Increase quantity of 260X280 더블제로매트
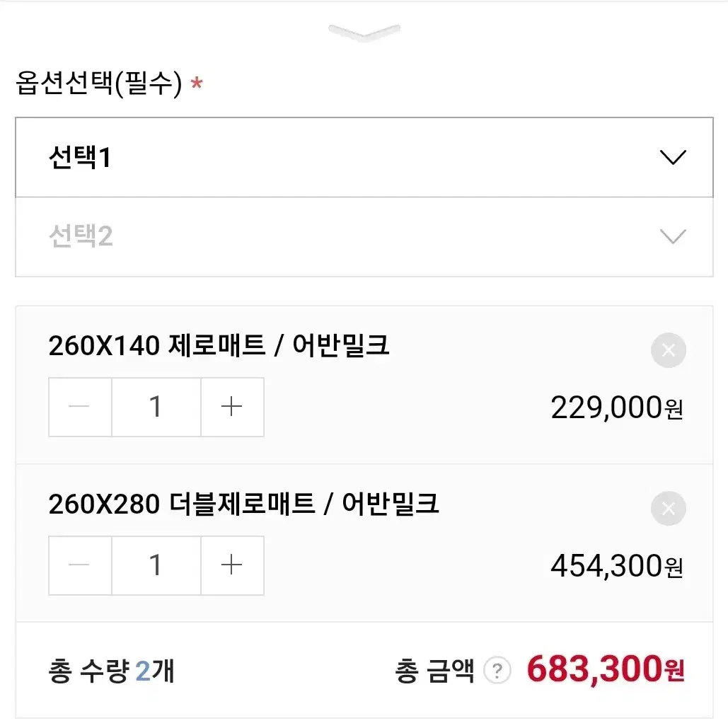 coord(232,565)
